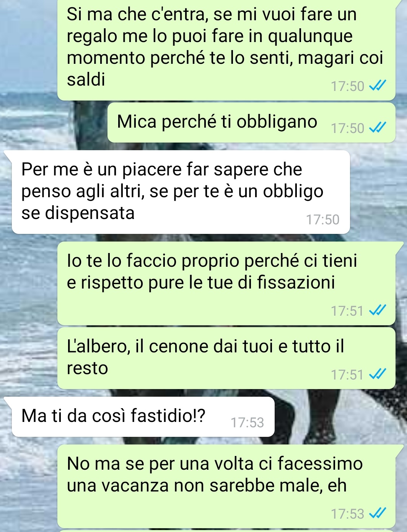Click double check icon on 'L'albero, il cenone' message
The height and width of the screenshot is (532, 407).
(377, 375)
